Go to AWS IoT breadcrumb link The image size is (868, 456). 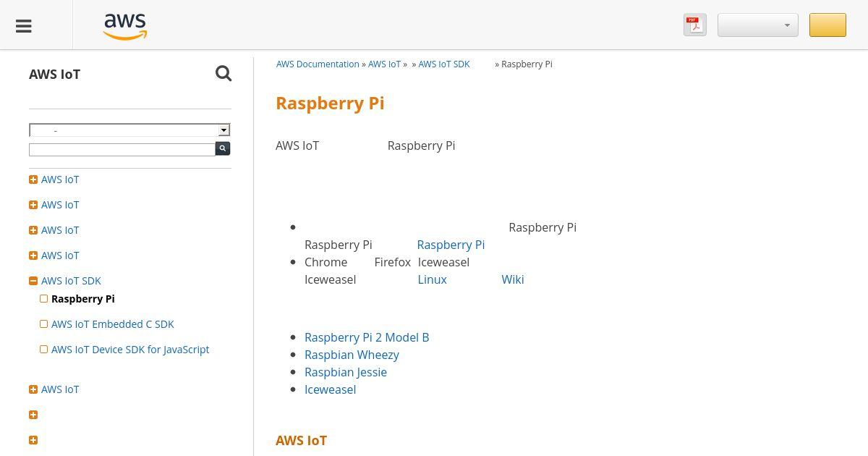click(384, 64)
